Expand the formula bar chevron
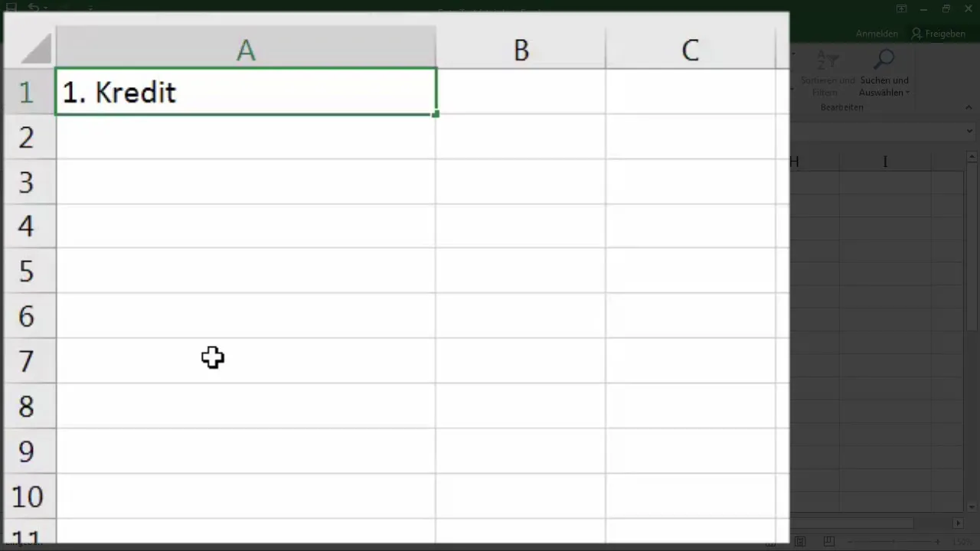The height and width of the screenshot is (551, 980). [x=970, y=132]
